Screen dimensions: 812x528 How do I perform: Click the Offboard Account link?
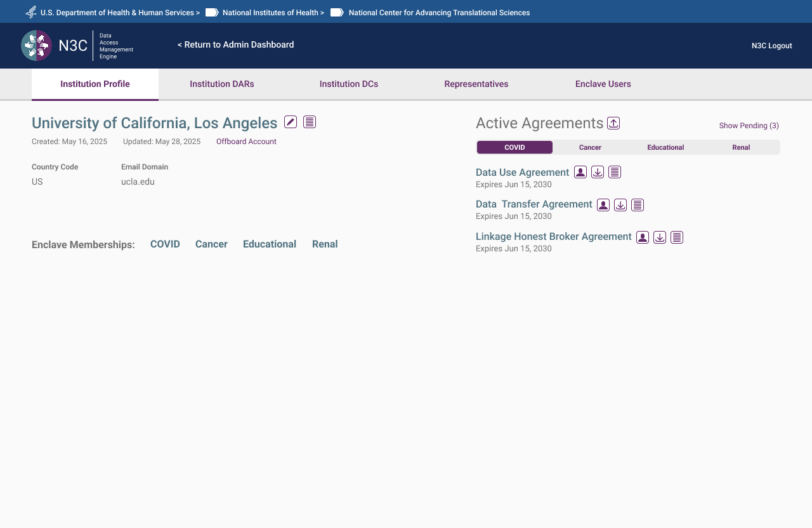pos(246,141)
